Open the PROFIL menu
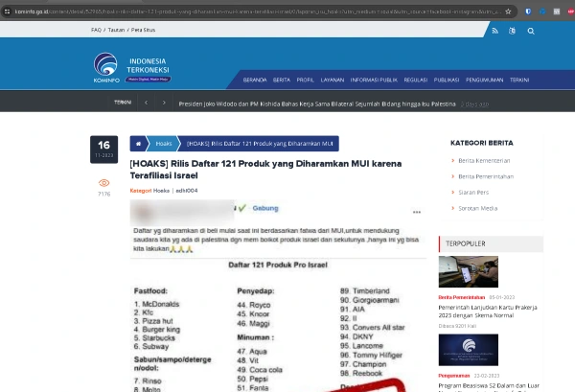This screenshot has height=392, width=575. coord(306,80)
